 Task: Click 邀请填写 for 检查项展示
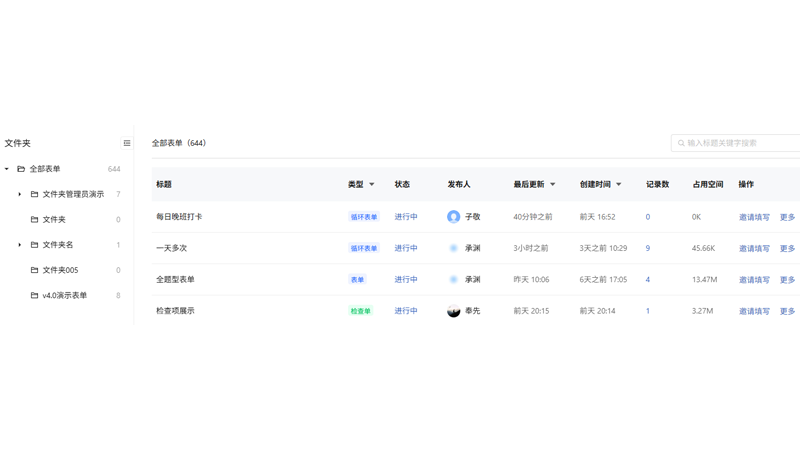click(754, 311)
